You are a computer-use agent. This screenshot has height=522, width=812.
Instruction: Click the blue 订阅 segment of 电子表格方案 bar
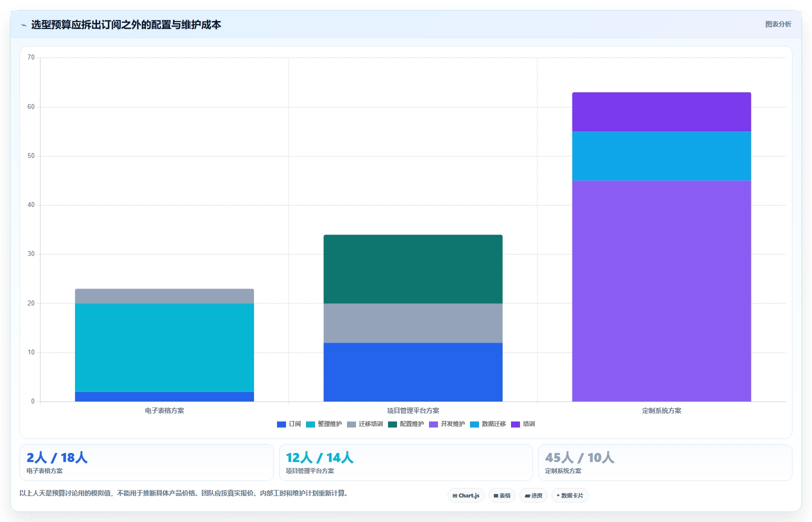click(164, 396)
